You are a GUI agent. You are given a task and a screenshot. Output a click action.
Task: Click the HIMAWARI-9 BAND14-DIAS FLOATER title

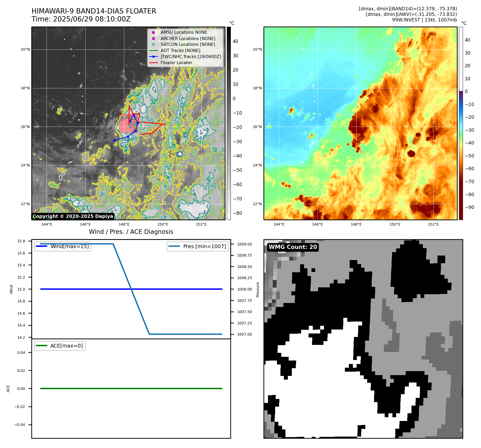pyautogui.click(x=94, y=11)
